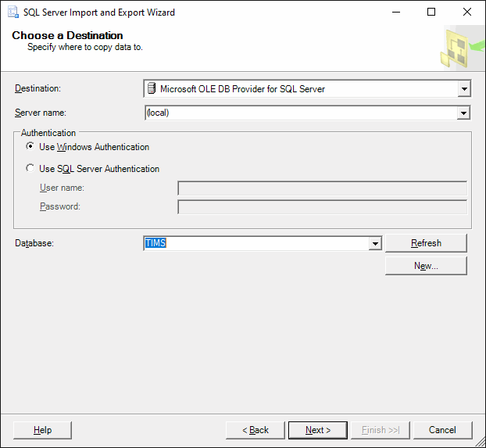Screen dimensions: 486x448
Task: Click the disabled Finish >>| button
Action: (381, 430)
